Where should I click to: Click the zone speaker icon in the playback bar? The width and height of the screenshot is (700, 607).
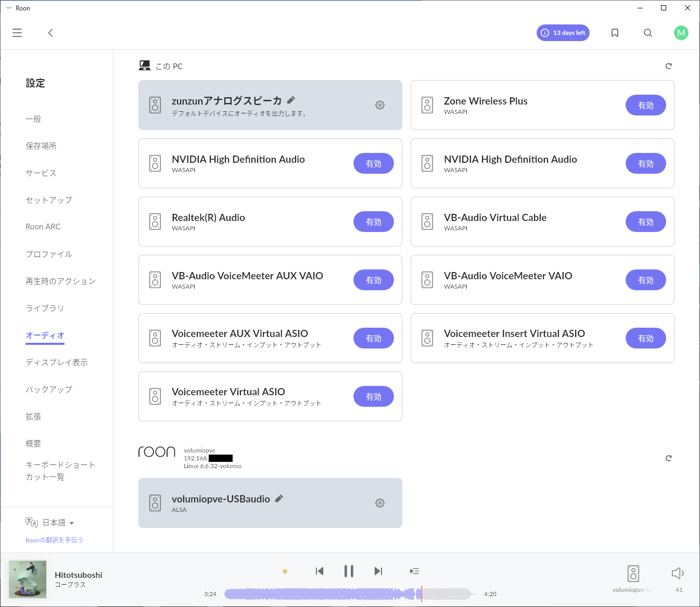point(633,574)
